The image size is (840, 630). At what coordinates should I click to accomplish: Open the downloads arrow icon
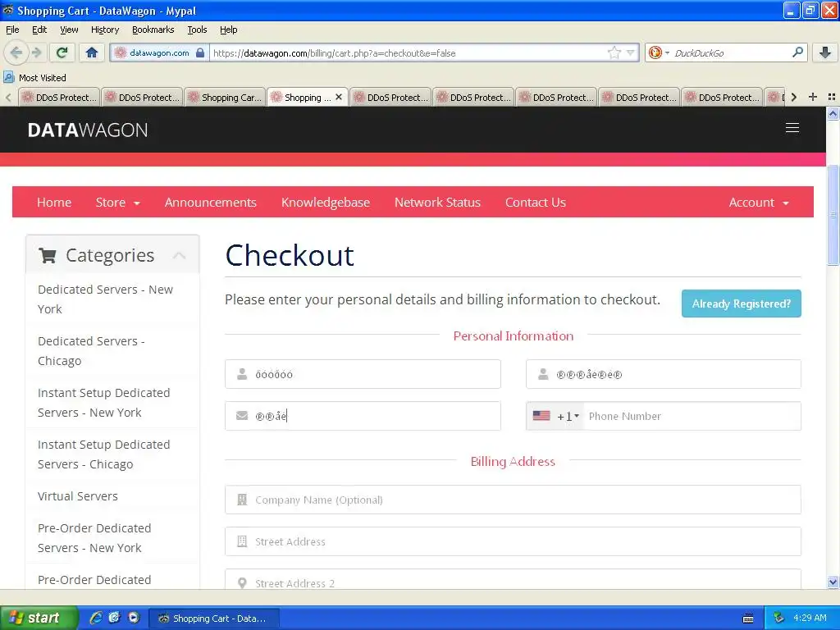825,52
